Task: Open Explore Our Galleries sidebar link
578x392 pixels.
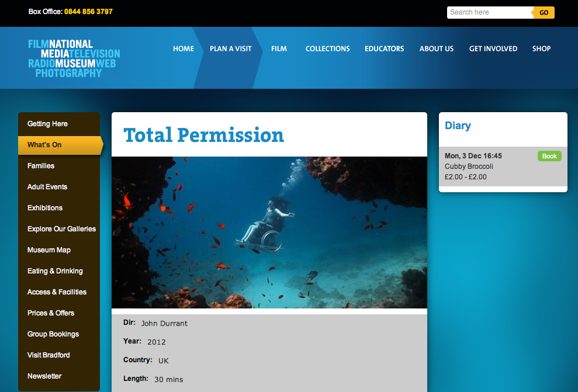Action: [61, 229]
